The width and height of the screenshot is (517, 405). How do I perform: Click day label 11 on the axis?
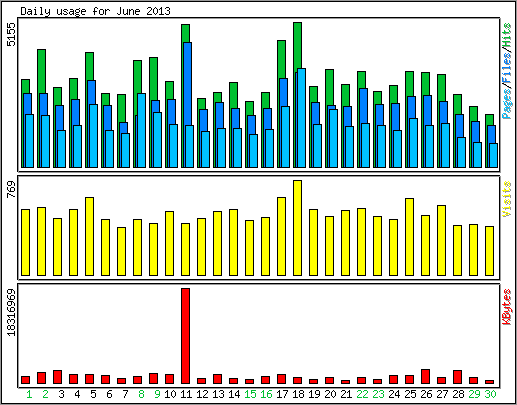[186, 395]
